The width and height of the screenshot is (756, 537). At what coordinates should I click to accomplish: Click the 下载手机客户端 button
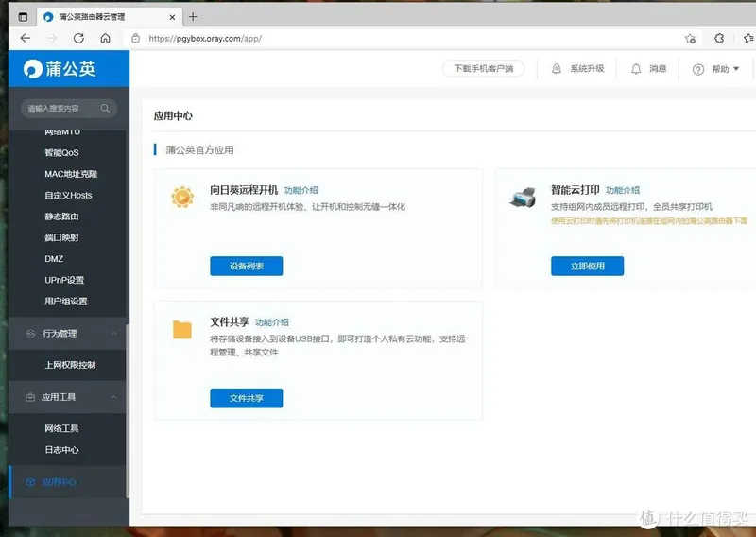484,68
